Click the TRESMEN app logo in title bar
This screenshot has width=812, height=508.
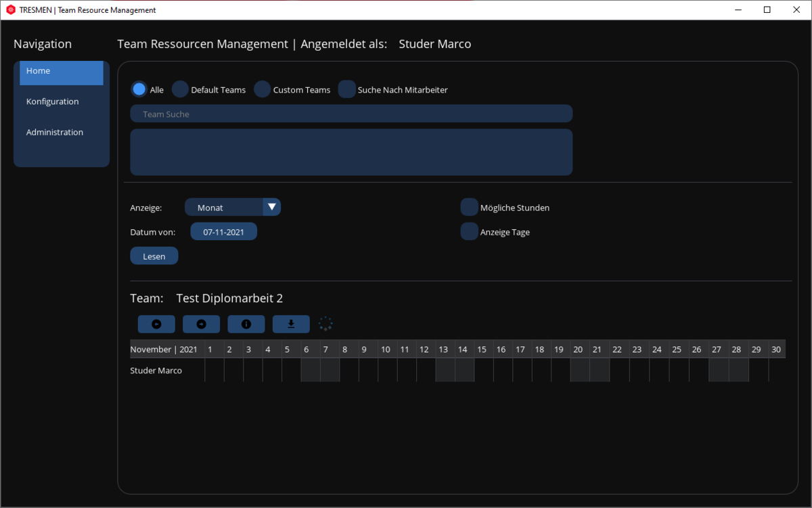click(x=10, y=10)
